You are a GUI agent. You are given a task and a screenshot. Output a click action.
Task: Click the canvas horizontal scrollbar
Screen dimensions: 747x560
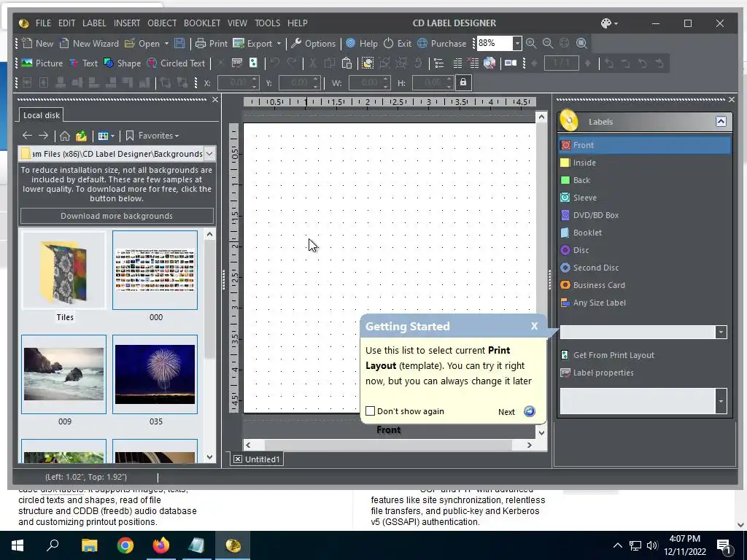(x=388, y=445)
